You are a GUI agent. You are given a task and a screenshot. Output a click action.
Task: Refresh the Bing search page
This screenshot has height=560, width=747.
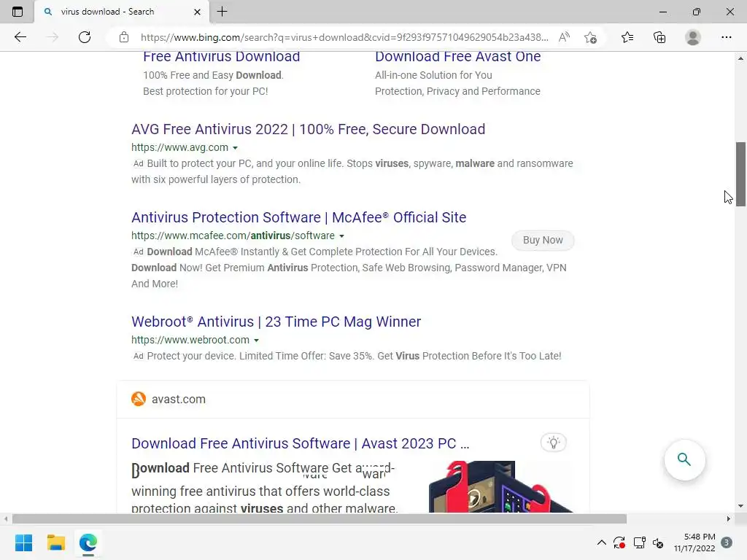(x=85, y=37)
